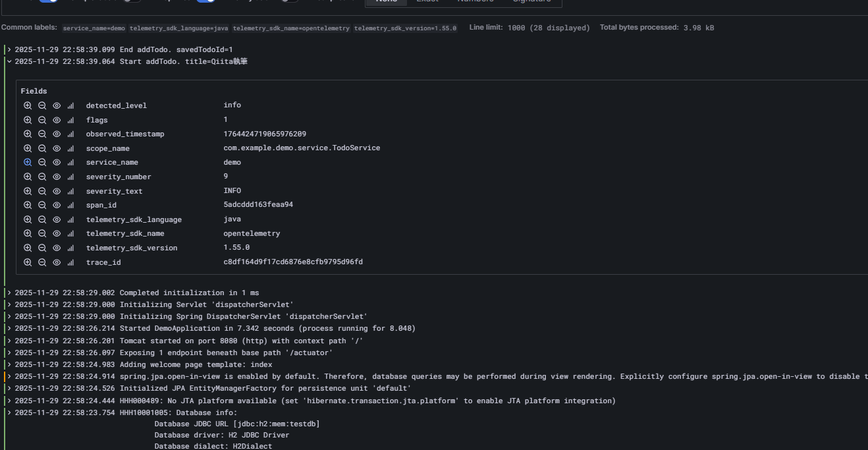Viewport: 868px width, 450px height.
Task: Click common label telemetry_sdk_language=java
Action: [x=179, y=28]
